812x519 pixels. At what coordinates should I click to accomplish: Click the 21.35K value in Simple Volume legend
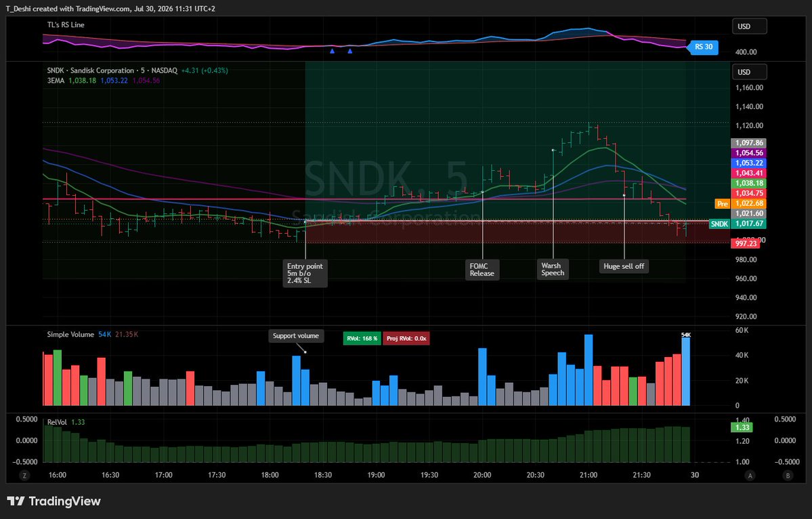pyautogui.click(x=127, y=335)
